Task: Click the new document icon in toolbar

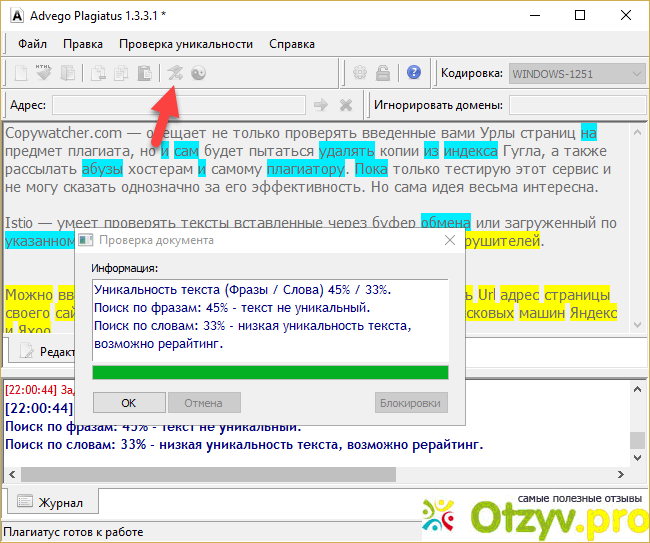Action: click(x=21, y=73)
